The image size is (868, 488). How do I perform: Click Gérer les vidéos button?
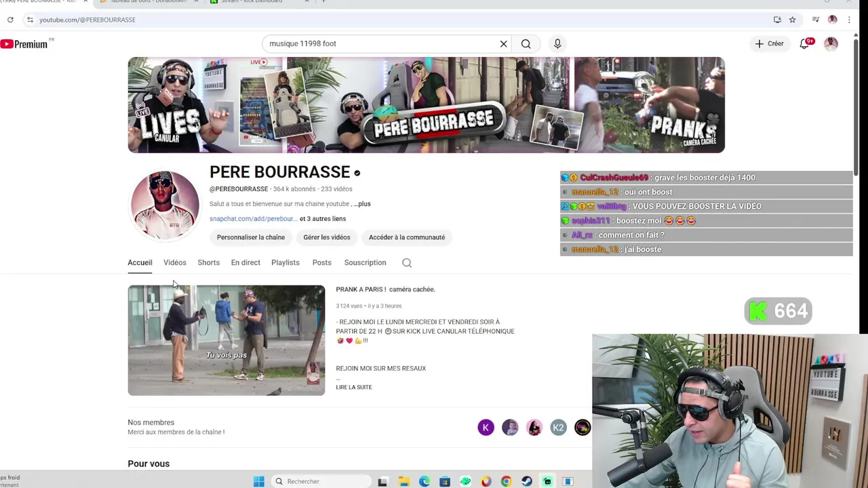coord(327,237)
